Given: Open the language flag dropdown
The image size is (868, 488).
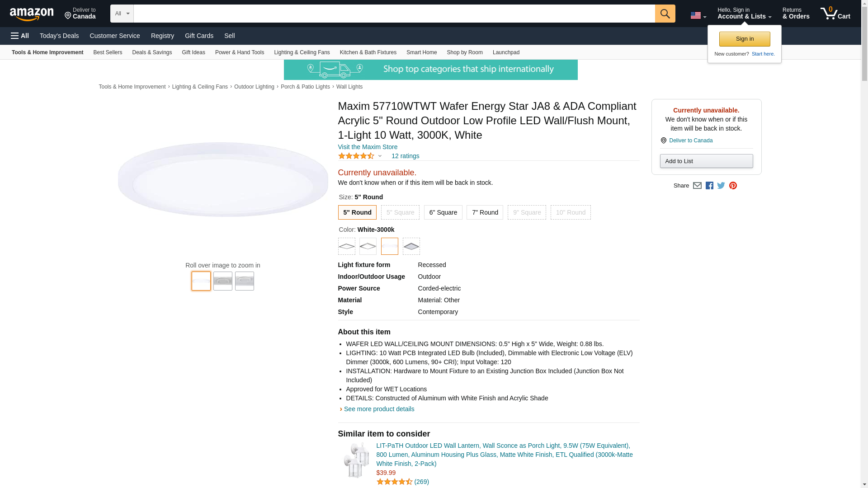Looking at the screenshot, I should (x=698, y=15).
